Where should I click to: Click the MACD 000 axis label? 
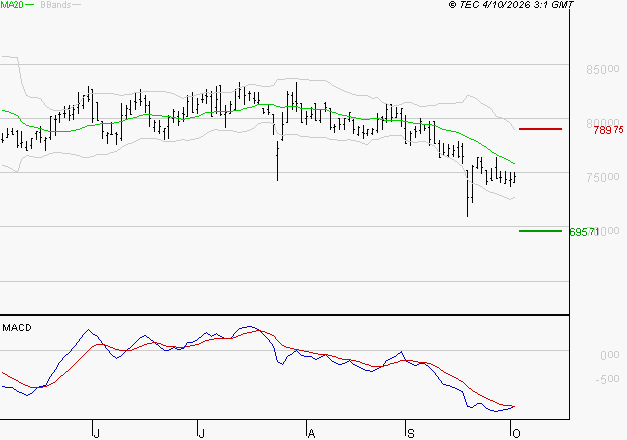(x=609, y=355)
